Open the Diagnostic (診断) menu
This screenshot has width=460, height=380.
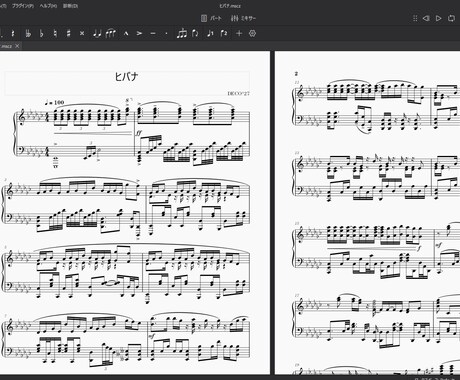(70, 6)
